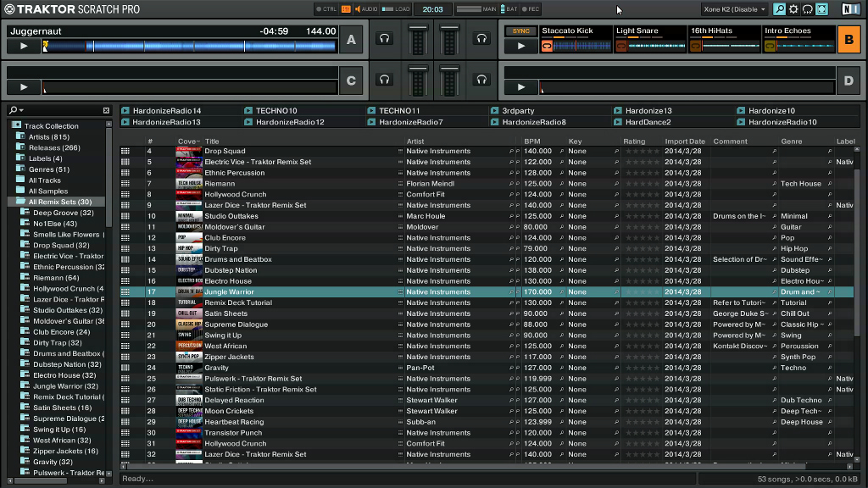Sort by the Key column header
Screen dimensions: 868x488
click(576, 141)
